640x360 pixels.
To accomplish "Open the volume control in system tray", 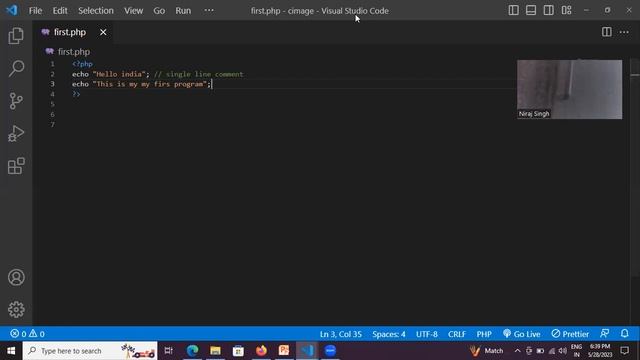I will 562,351.
